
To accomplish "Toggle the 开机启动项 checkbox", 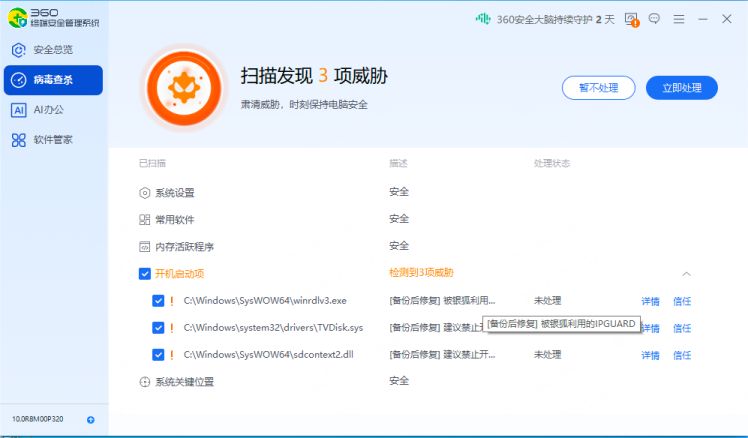I will [145, 273].
